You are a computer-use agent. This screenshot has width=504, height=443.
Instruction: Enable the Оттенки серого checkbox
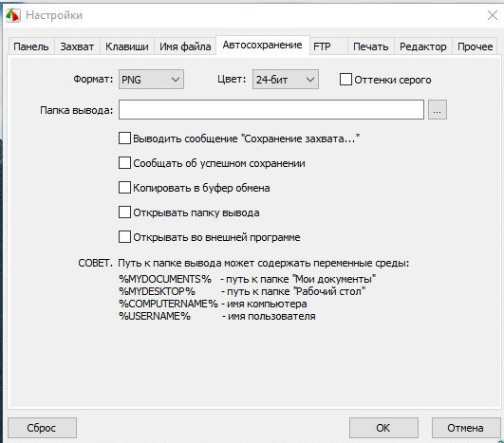[345, 80]
